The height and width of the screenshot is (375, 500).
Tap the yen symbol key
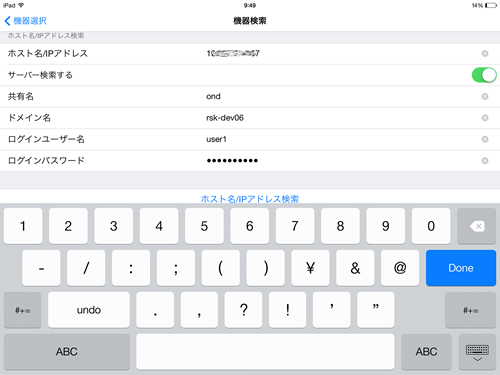coord(310,268)
